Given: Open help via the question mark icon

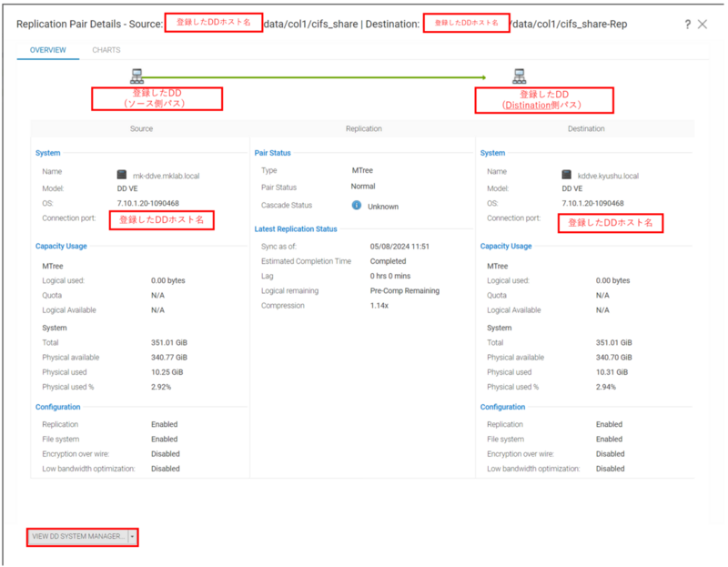Looking at the screenshot, I should pos(689,25).
